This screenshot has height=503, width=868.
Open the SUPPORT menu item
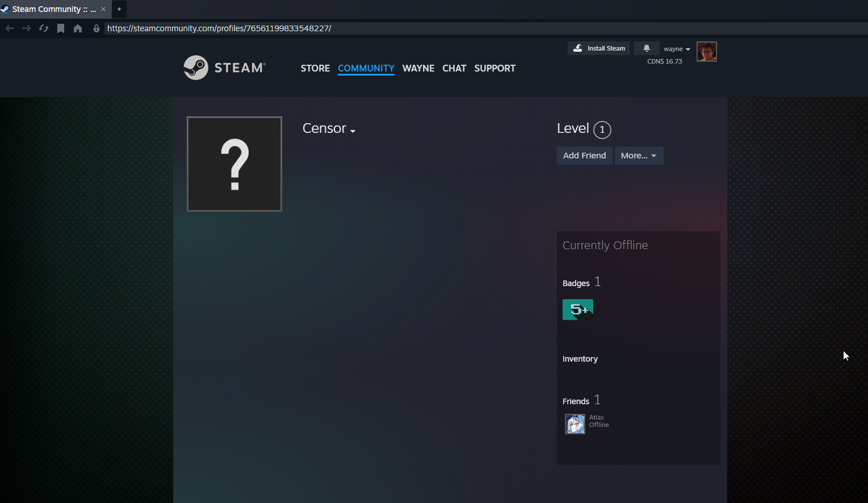pyautogui.click(x=495, y=68)
